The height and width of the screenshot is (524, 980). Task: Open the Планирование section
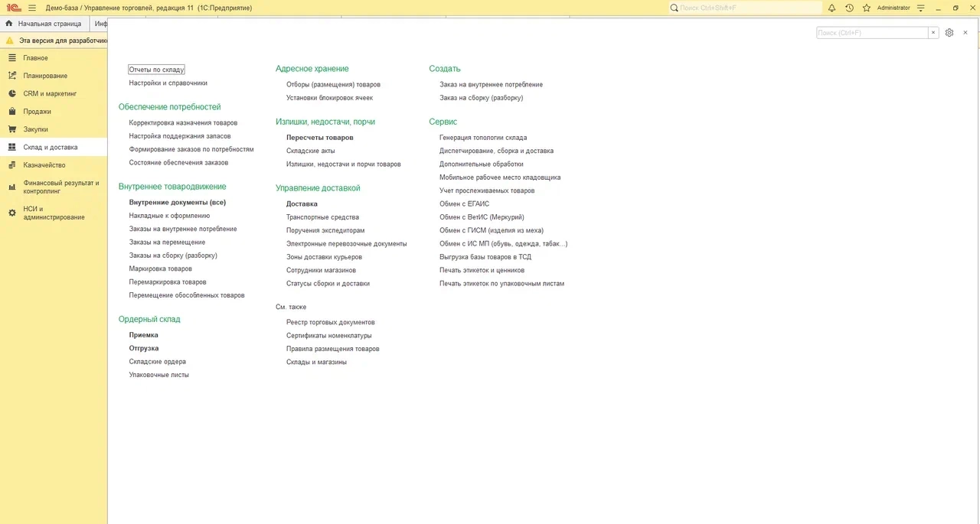click(x=54, y=76)
